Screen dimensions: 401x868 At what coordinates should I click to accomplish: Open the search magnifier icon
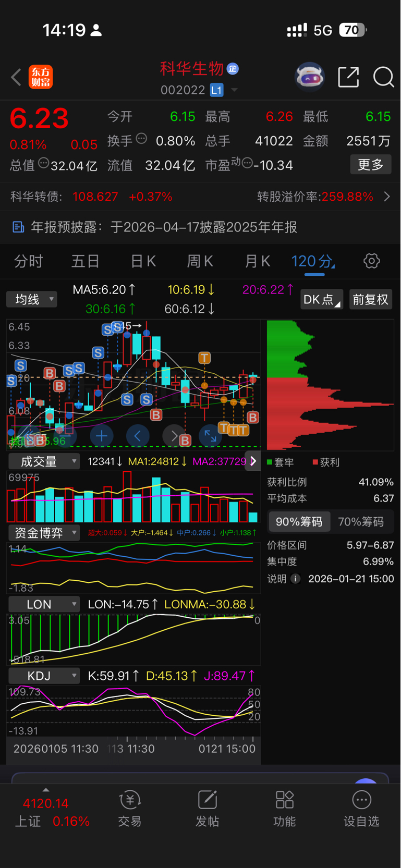(x=383, y=77)
